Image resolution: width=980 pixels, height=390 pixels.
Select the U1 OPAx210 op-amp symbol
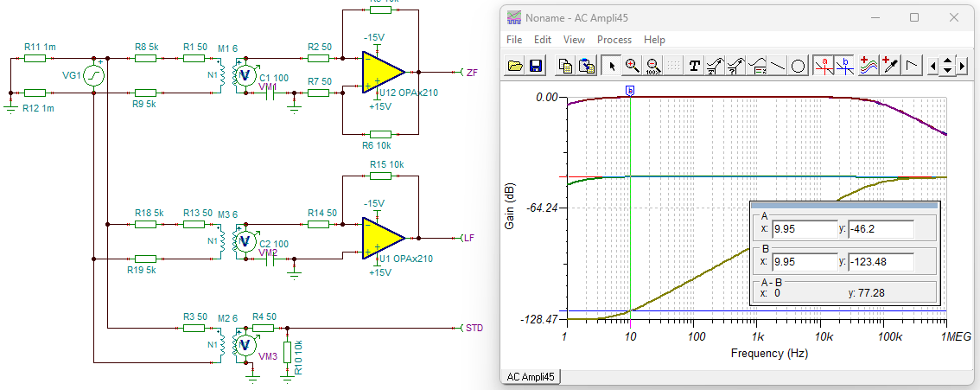coord(383,238)
